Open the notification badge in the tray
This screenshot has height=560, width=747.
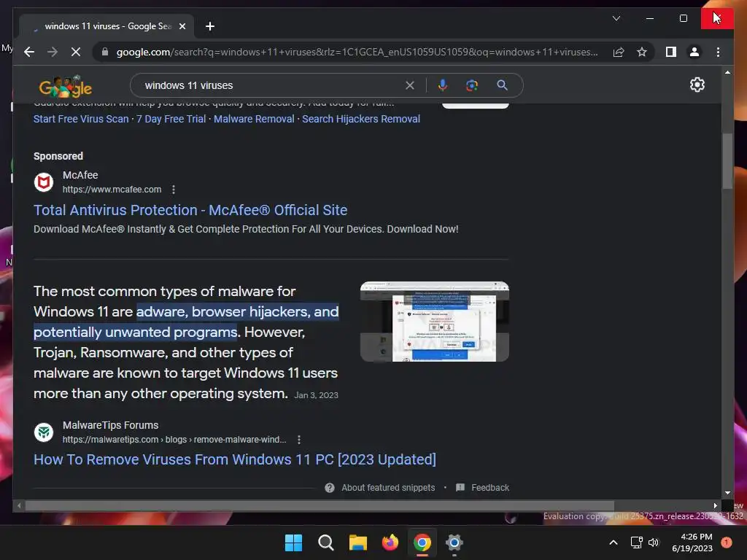(x=727, y=542)
